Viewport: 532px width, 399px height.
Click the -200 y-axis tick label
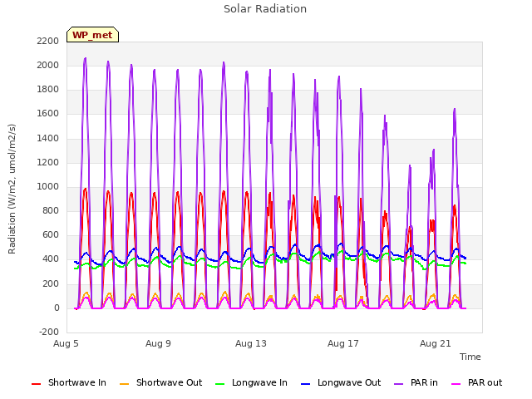(x=49, y=332)
